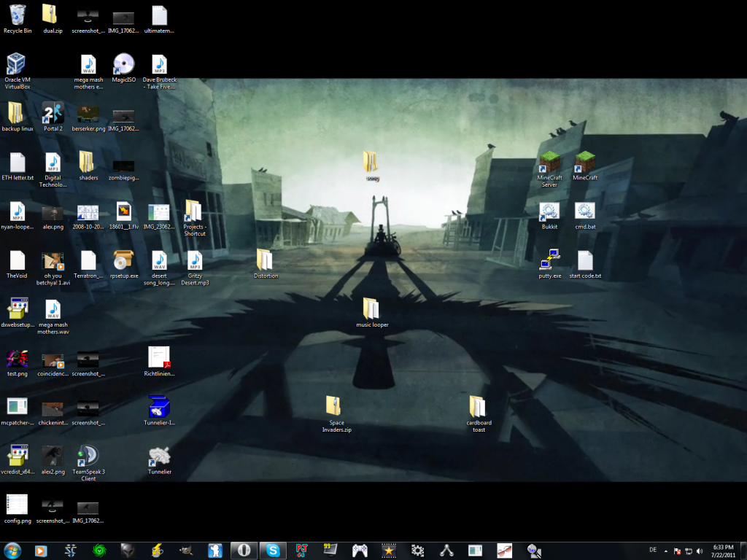This screenshot has height=560, width=747.
Task: Select the mcpatcher-... file
Action: tap(18, 412)
